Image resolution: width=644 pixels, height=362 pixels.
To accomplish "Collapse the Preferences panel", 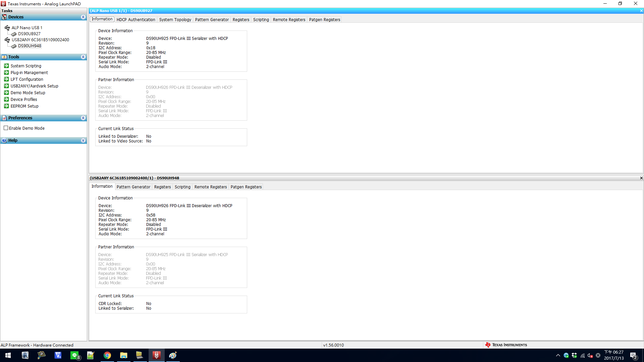I will [x=83, y=118].
